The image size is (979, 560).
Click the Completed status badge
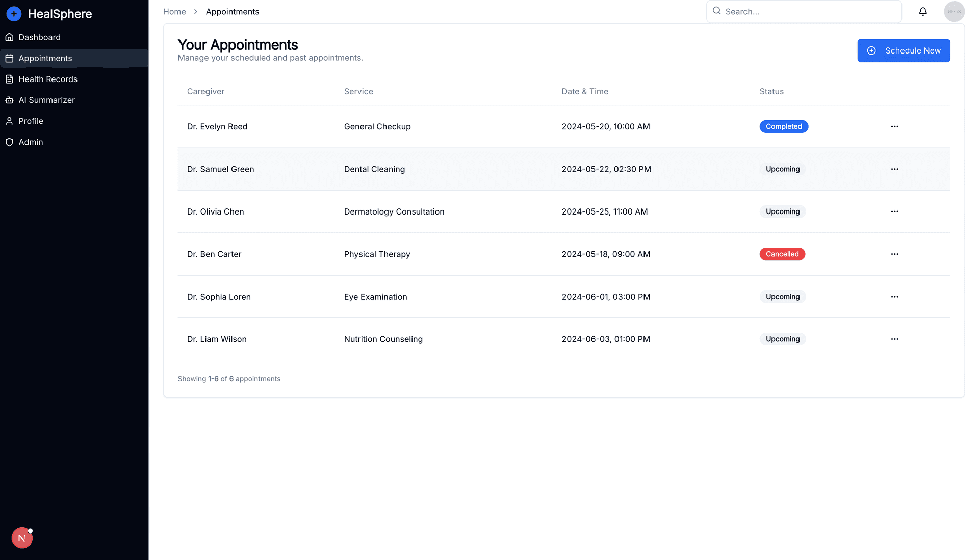tap(784, 126)
